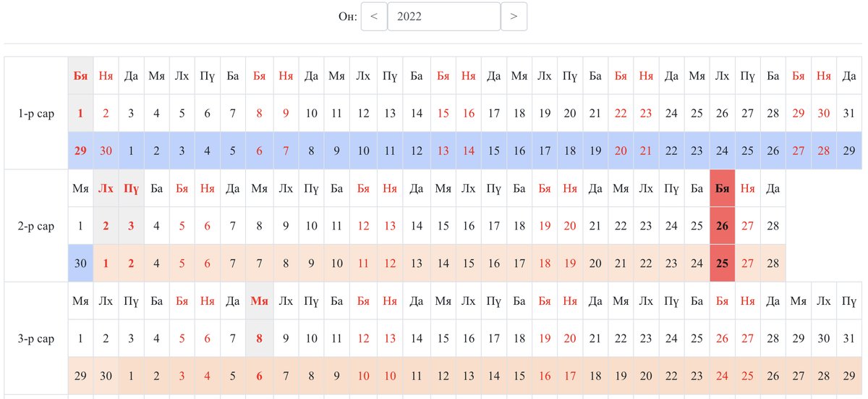Image resolution: width=868 pixels, height=399 pixels.
Task: Select date 31 in 3-р сар white row
Action: [x=849, y=338]
